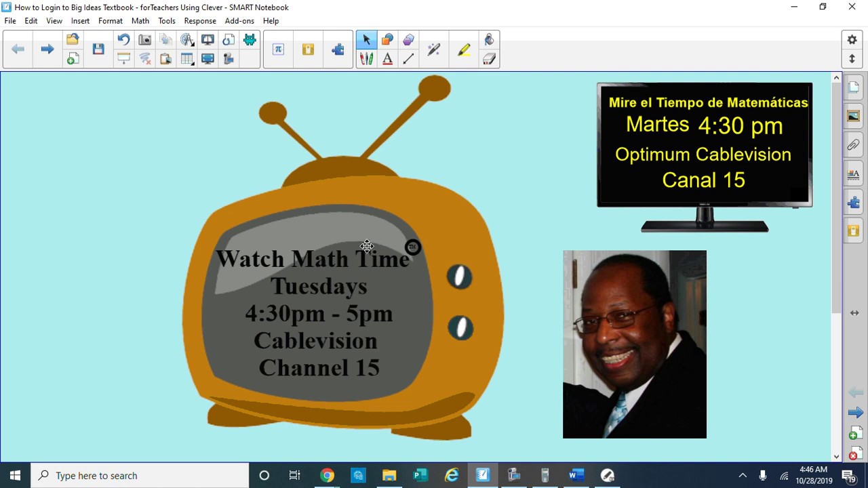868x488 pixels.
Task: Open the Help menu
Action: (271, 21)
